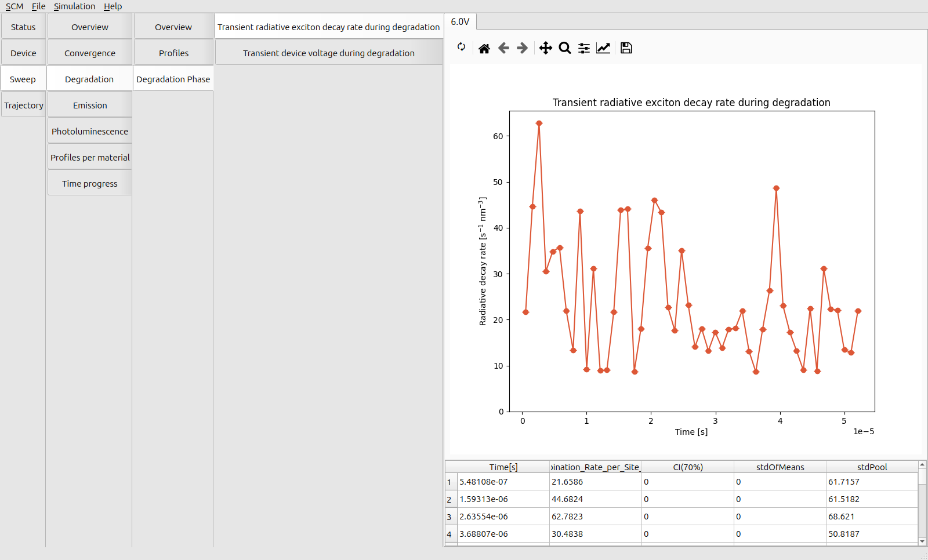
Task: Go back to previous plot view
Action: click(x=503, y=48)
